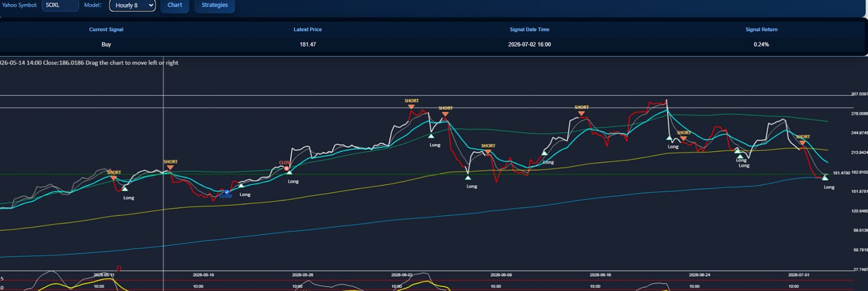Image resolution: width=868 pixels, height=291 pixels.
Task: Select the 181.47 latest price value
Action: [308, 44]
